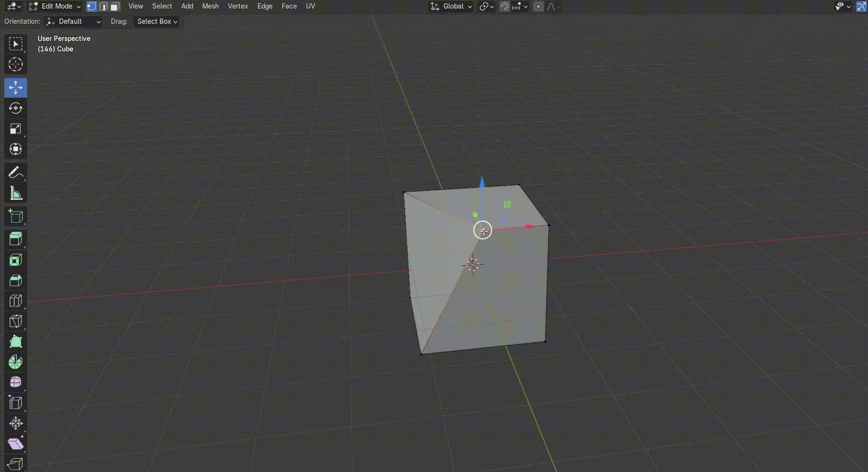Open proportional falloff curve dropdown
The image size is (868, 472).
pyautogui.click(x=553, y=6)
